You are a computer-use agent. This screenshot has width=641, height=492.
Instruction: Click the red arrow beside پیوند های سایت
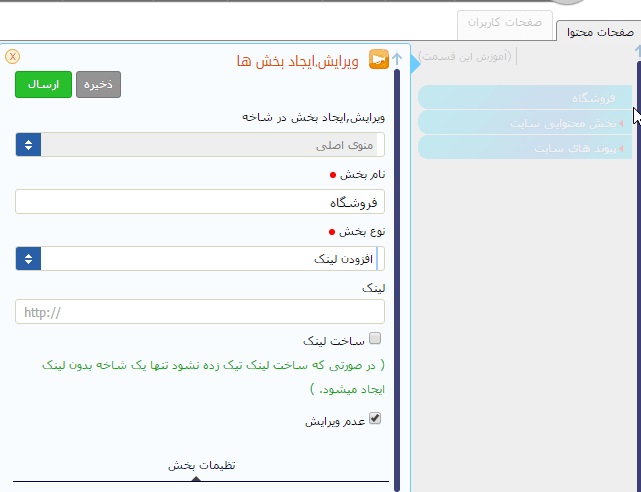pos(622,148)
